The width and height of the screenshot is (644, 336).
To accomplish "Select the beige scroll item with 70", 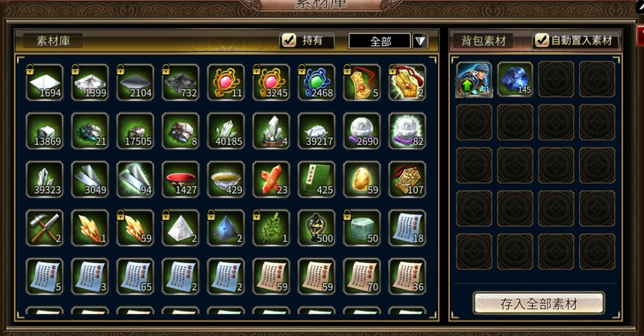I will pos(361,276).
